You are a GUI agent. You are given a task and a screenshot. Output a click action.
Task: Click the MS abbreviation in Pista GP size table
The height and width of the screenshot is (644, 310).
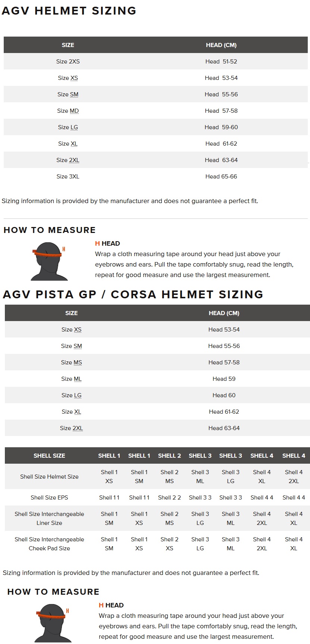click(x=78, y=363)
